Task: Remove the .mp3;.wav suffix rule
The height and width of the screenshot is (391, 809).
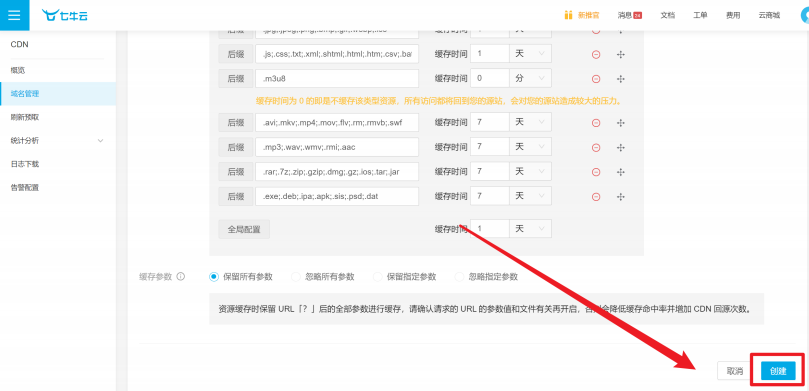Action: click(x=595, y=148)
